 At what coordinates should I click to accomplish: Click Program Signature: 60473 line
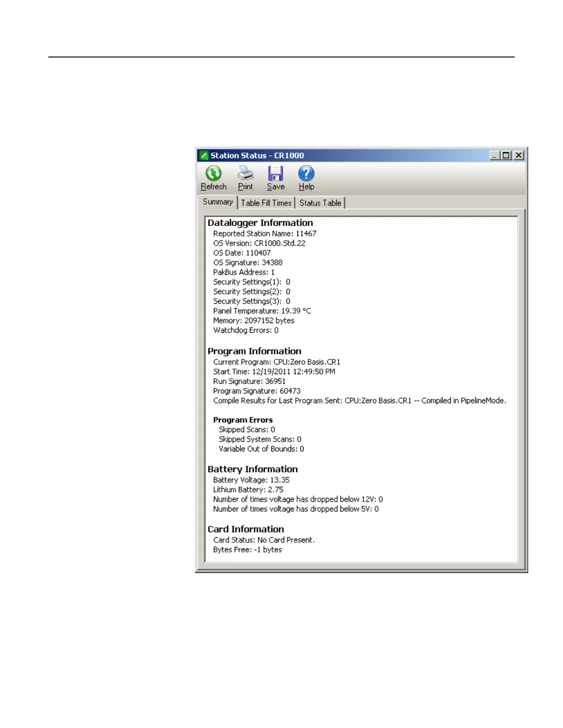[x=257, y=391]
